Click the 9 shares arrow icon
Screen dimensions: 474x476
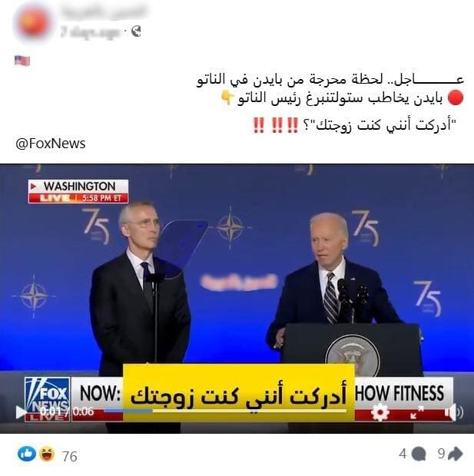click(x=456, y=454)
